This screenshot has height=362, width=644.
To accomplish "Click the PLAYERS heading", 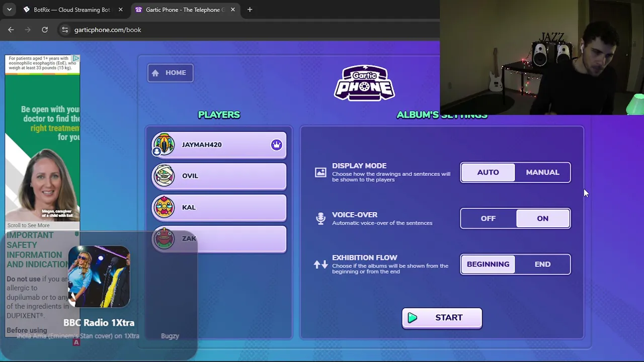I will [219, 115].
